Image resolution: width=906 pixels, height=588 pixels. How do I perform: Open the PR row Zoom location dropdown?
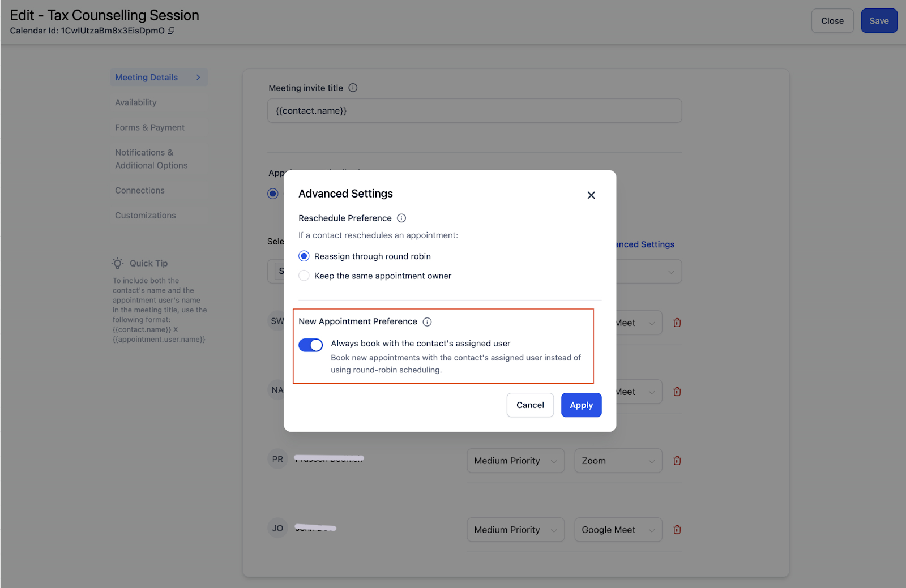click(x=618, y=461)
